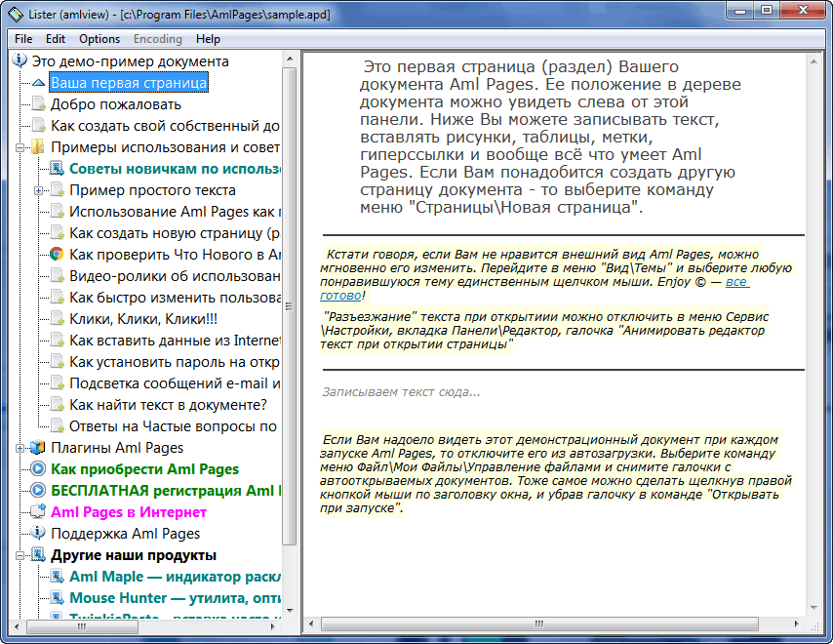Select 'Как приобрести Aml Pages' item
Viewport: 833px width, 644px height.
144,469
